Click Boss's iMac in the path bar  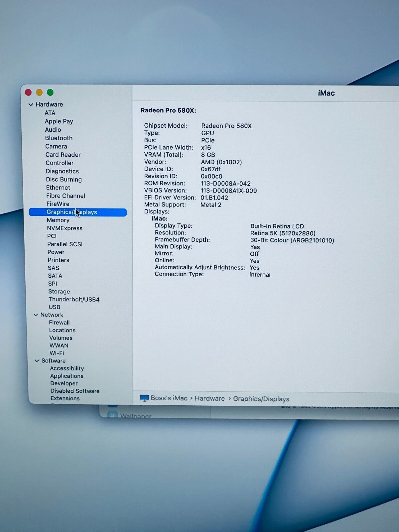coord(169,398)
